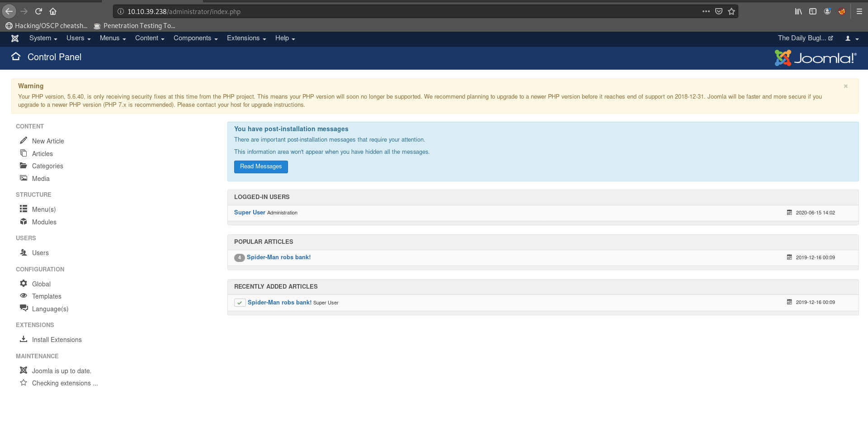Expand the Help dropdown menu
868x423 pixels.
click(285, 38)
